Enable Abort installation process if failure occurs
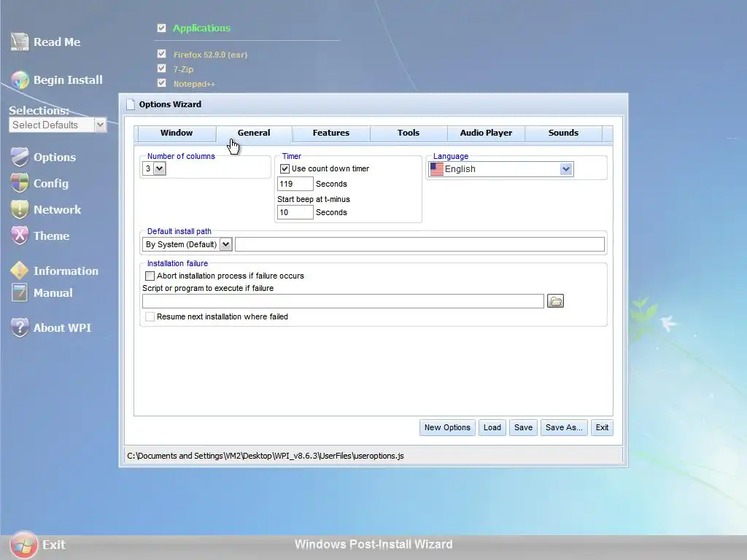The image size is (747, 560). pyautogui.click(x=150, y=276)
